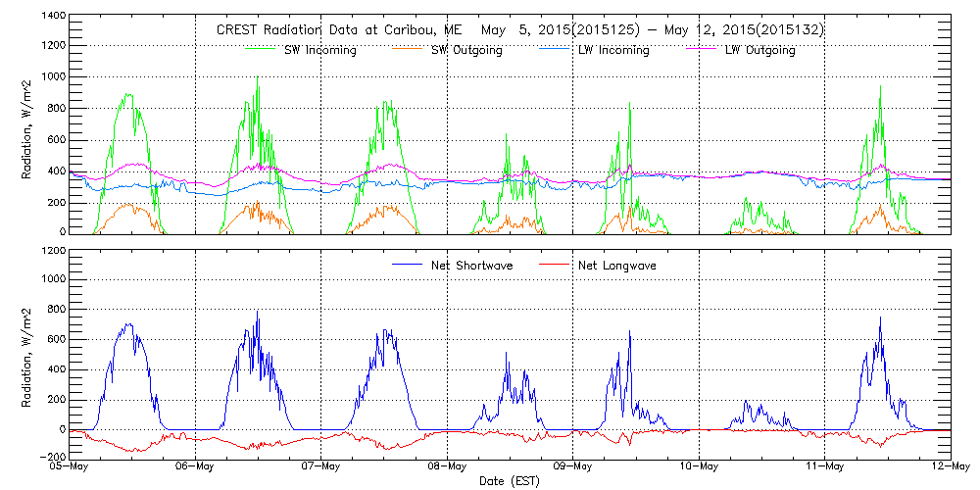
Task: Click the 'Date (EST)' x-axis title
Action: [510, 481]
